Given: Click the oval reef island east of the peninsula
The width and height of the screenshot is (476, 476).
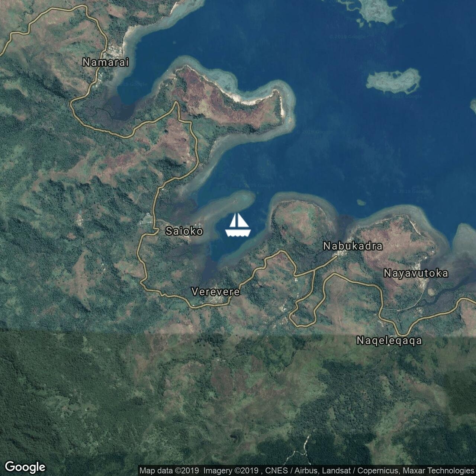Looking at the screenshot, I should pyautogui.click(x=393, y=81).
